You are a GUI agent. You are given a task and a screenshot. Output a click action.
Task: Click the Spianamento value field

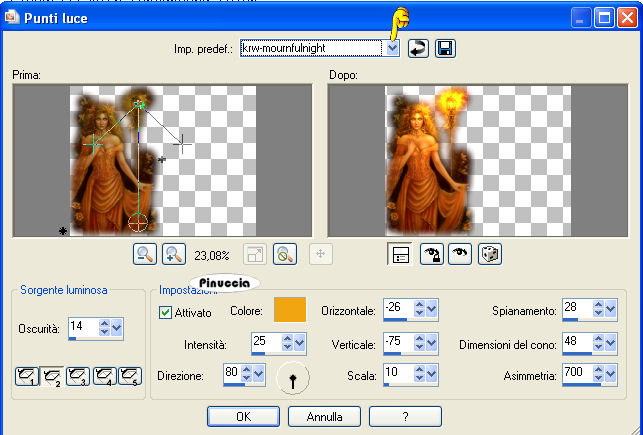tap(578, 308)
